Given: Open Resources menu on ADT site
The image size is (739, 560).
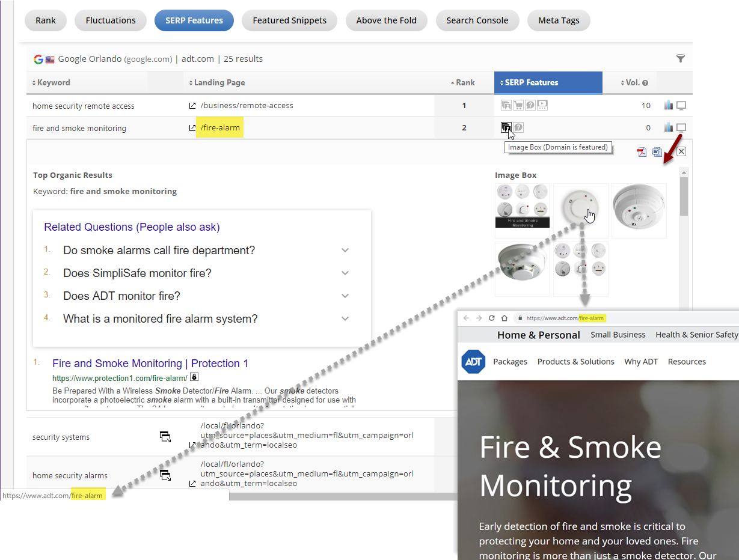Looking at the screenshot, I should (687, 362).
